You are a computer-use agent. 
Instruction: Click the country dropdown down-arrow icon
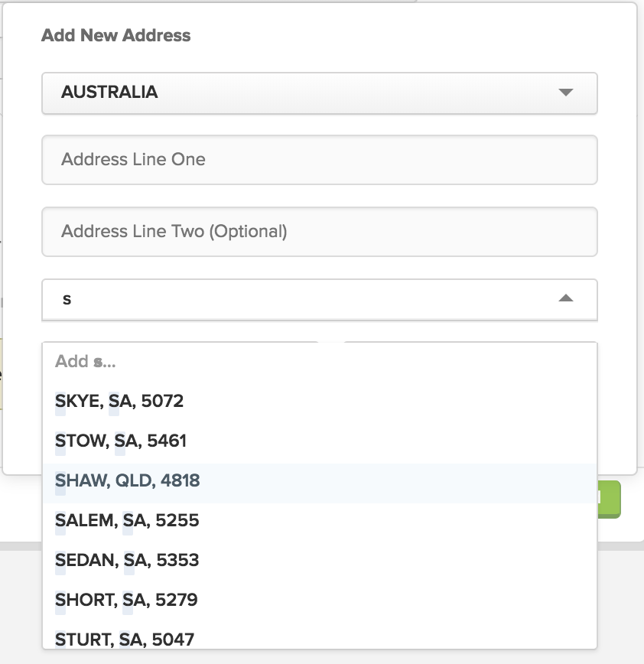click(x=566, y=93)
